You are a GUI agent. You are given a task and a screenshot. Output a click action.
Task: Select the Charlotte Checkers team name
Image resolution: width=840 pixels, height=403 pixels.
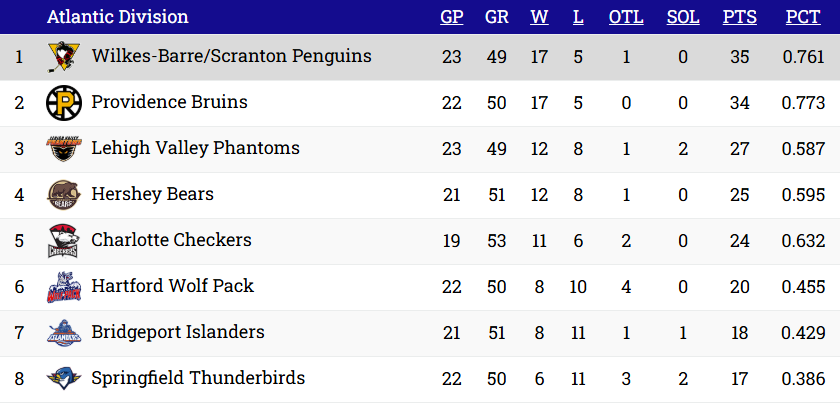[x=171, y=240]
